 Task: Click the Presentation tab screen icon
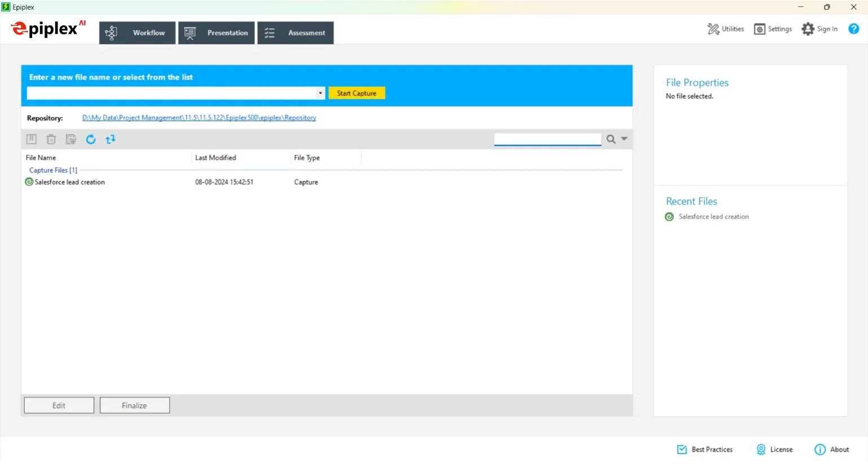point(190,33)
